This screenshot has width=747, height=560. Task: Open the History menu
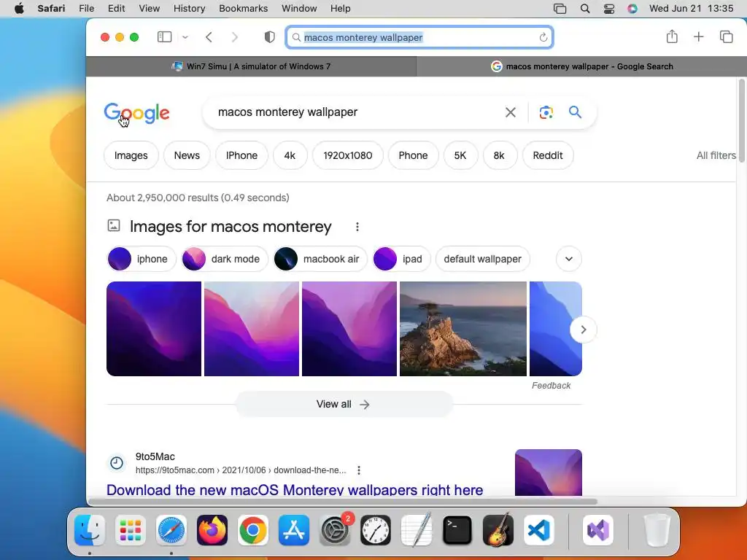(x=189, y=9)
